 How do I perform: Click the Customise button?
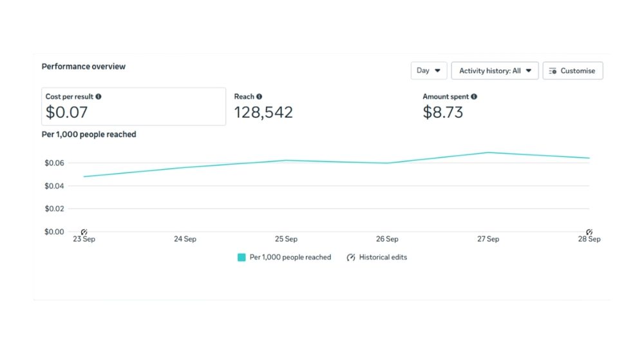(x=573, y=71)
